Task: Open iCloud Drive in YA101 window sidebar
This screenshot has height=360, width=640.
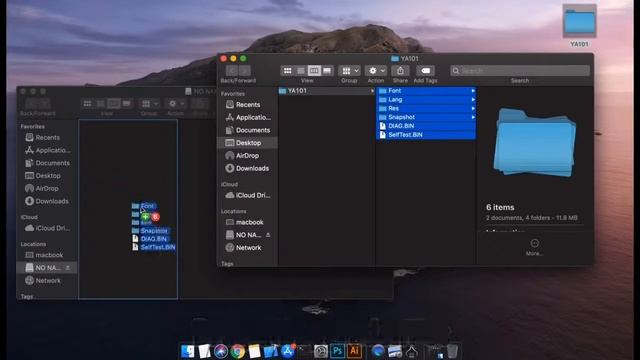Action: tap(247, 195)
